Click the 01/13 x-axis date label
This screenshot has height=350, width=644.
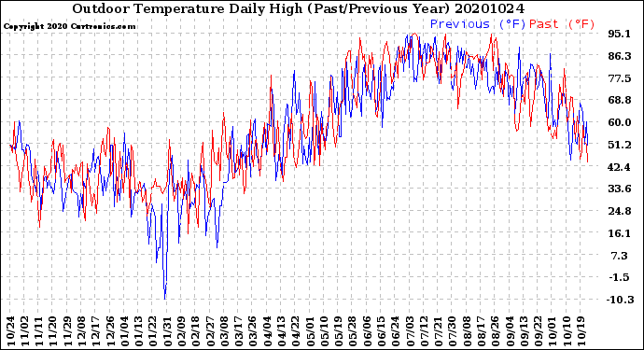(137, 331)
